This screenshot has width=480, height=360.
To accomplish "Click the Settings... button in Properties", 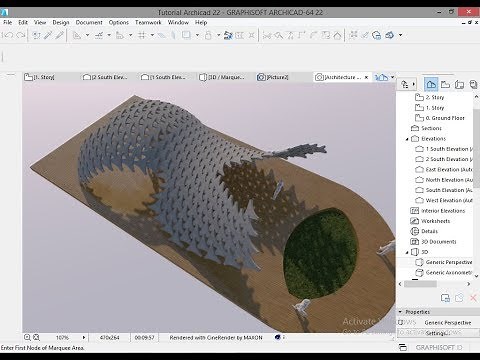I will 438,333.
